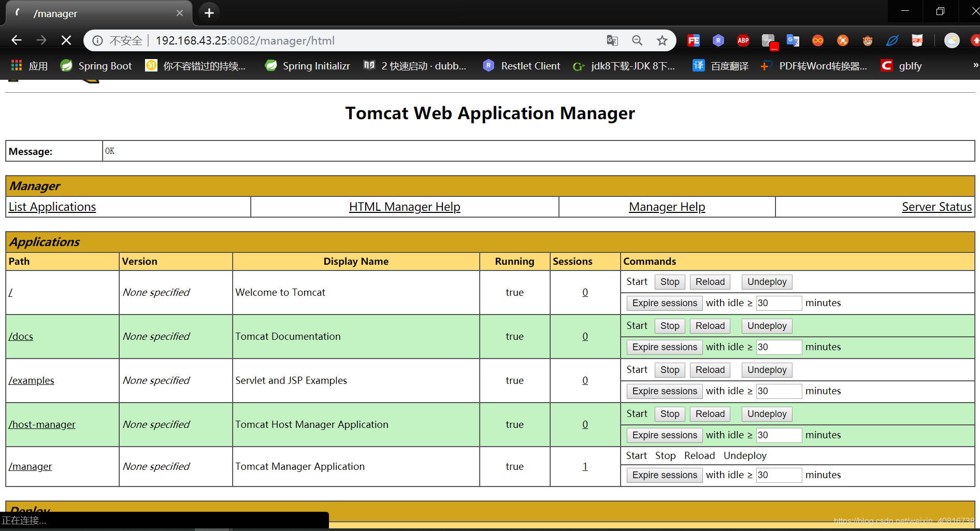Open a new tab with the plus button
This screenshot has width=980, height=531.
pos(209,13)
